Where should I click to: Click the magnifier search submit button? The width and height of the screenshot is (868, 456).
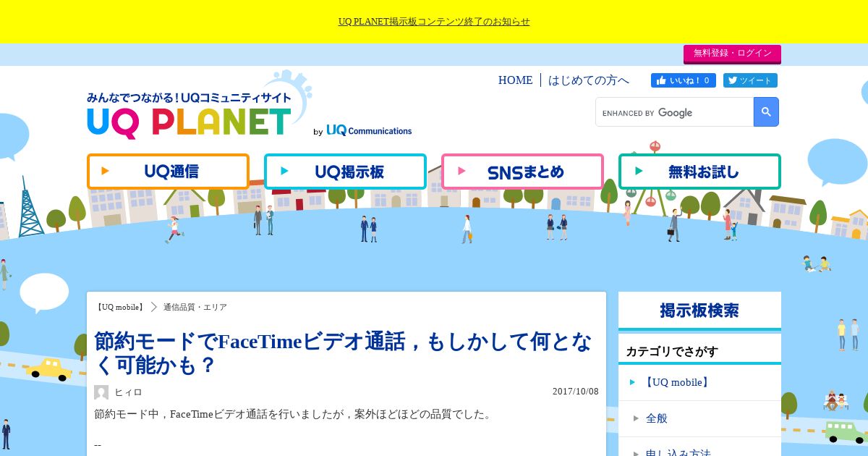tap(766, 112)
